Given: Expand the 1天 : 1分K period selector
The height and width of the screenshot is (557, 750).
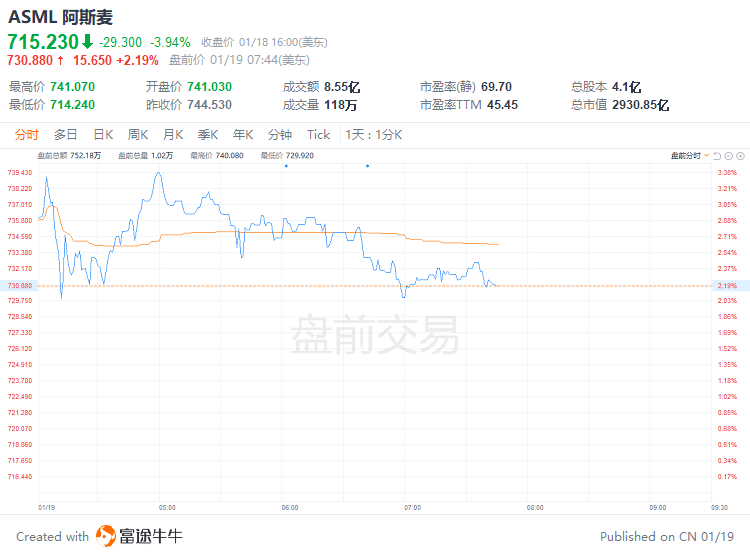Looking at the screenshot, I should pos(373,135).
